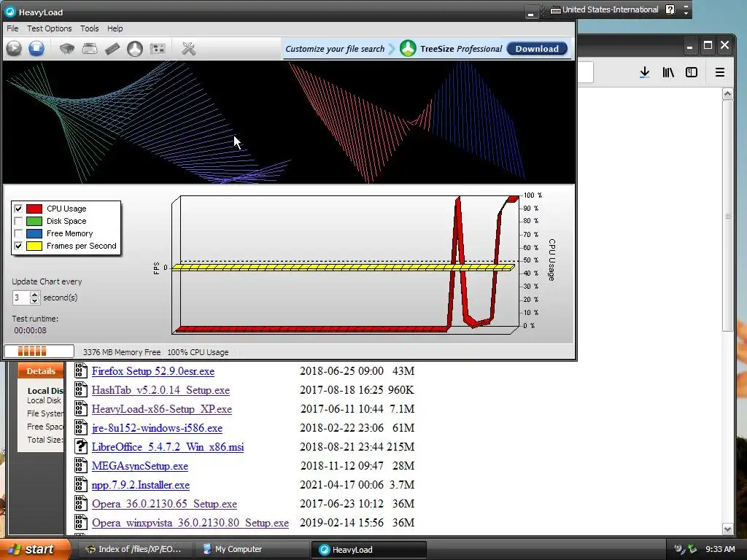Image resolution: width=747 pixels, height=560 pixels.
Task: Click the status bar progress indicator
Action: click(39, 351)
